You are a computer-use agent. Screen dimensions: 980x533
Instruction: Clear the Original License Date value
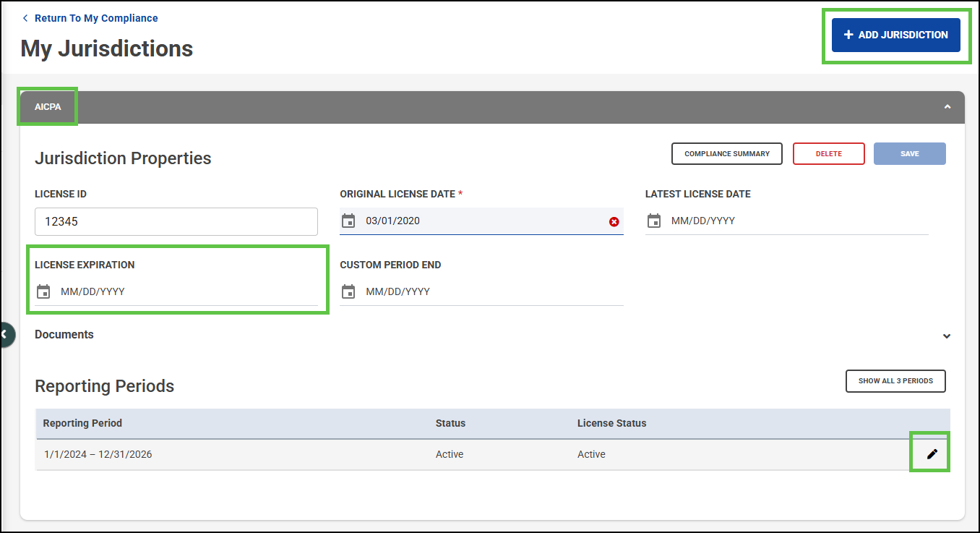pos(614,222)
